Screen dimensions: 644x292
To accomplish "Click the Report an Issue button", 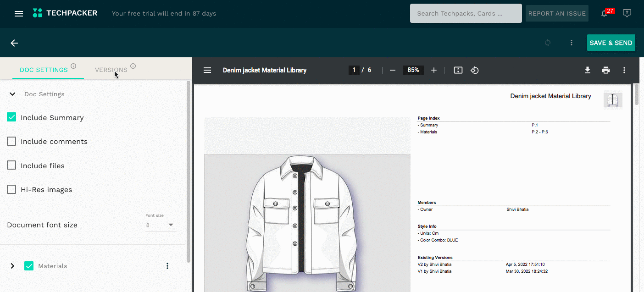I will pos(556,14).
